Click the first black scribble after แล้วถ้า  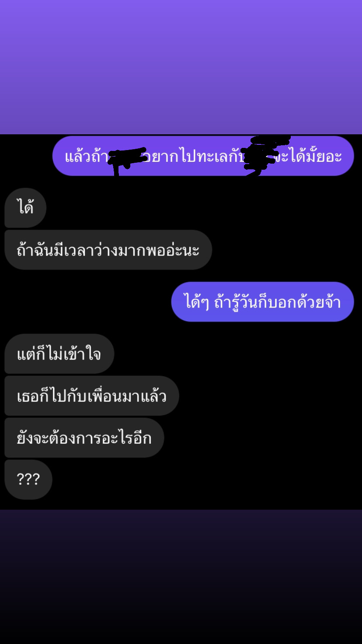(x=126, y=160)
